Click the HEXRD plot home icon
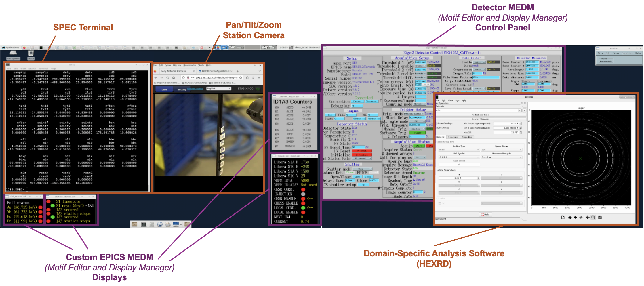This screenshot has height=286, width=644. click(569, 218)
